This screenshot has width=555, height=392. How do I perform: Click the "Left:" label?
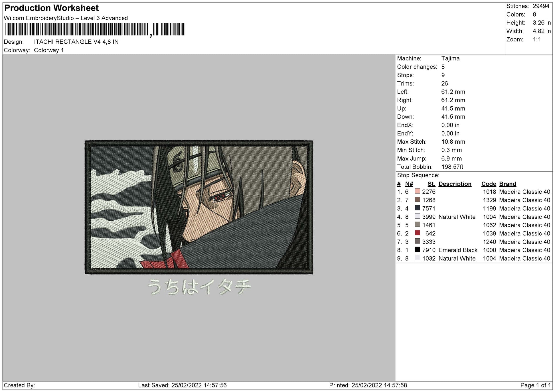[403, 92]
